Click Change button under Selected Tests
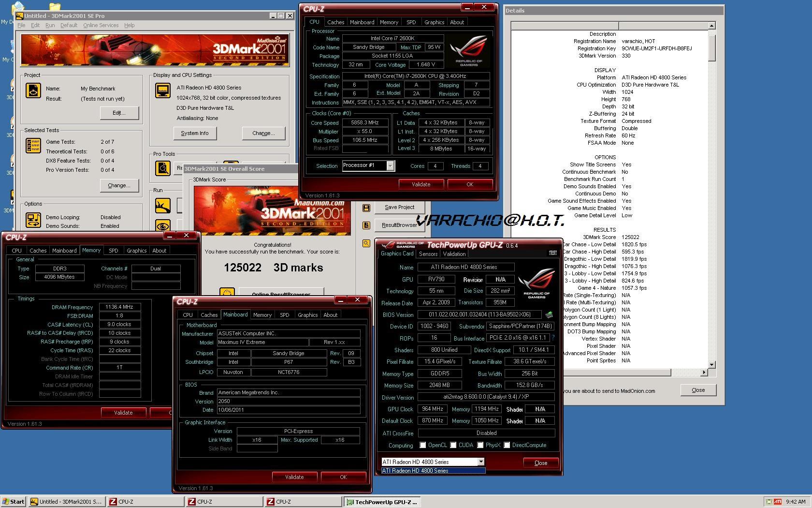Screen dimensions: 812x508 [119, 185]
